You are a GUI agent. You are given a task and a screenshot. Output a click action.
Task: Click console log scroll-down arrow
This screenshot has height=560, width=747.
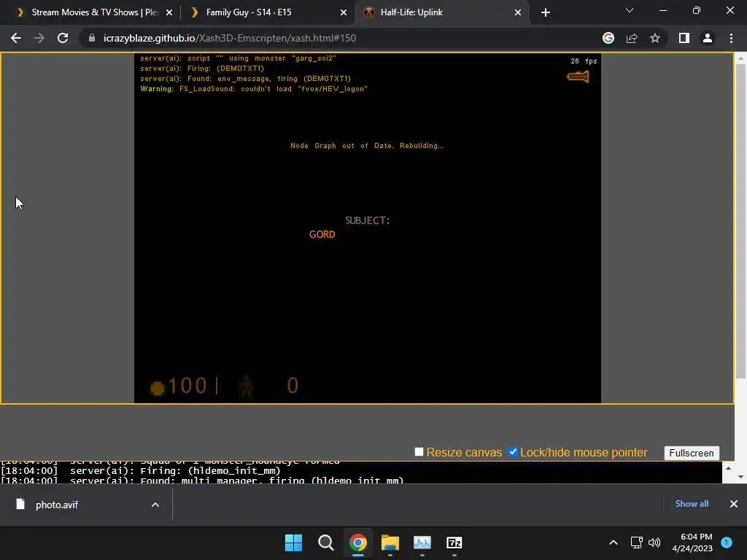(x=740, y=477)
